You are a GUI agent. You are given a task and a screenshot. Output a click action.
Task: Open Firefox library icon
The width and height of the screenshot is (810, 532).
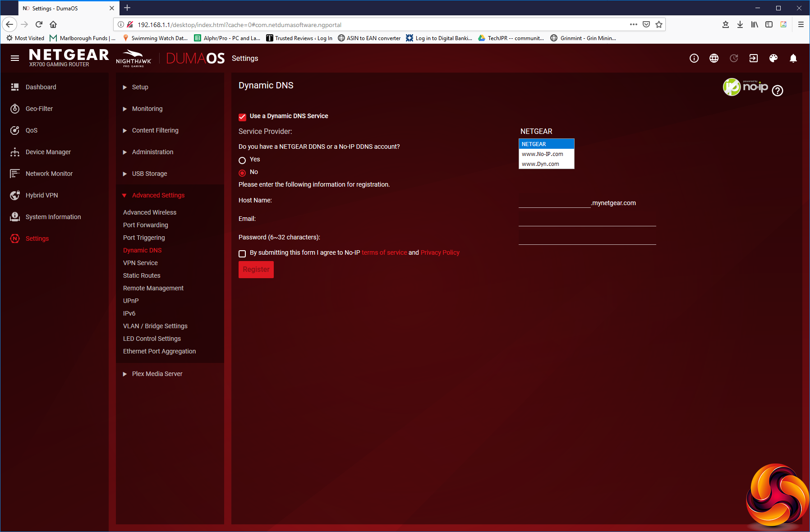755,24
